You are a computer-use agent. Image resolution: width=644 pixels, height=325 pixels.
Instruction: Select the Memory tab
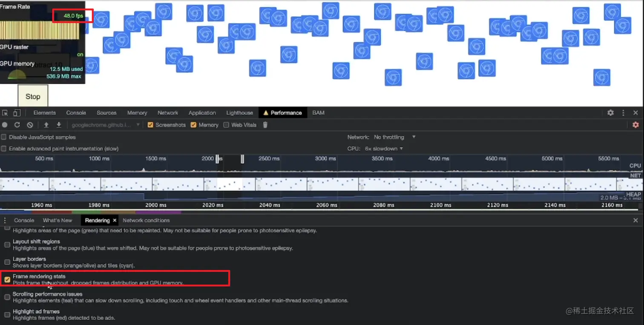(x=137, y=113)
